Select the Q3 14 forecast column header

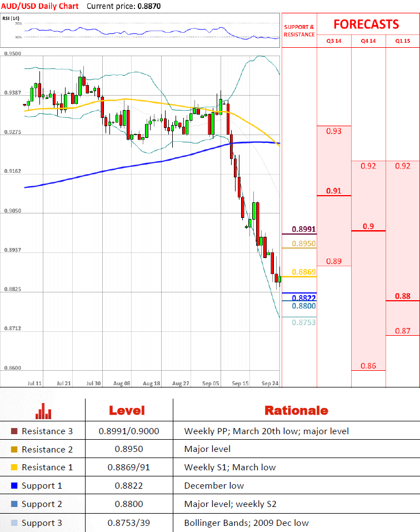pos(334,41)
